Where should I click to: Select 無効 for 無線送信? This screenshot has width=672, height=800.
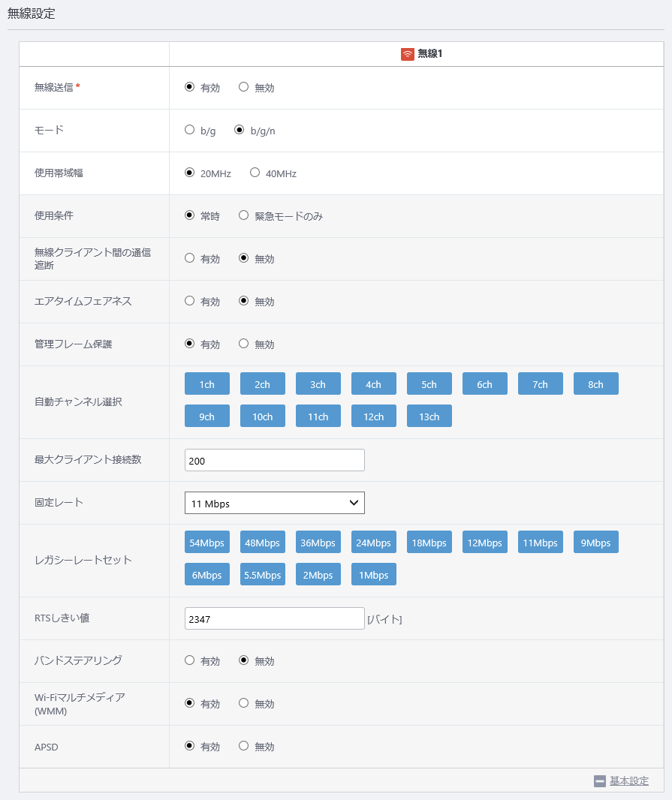[243, 87]
